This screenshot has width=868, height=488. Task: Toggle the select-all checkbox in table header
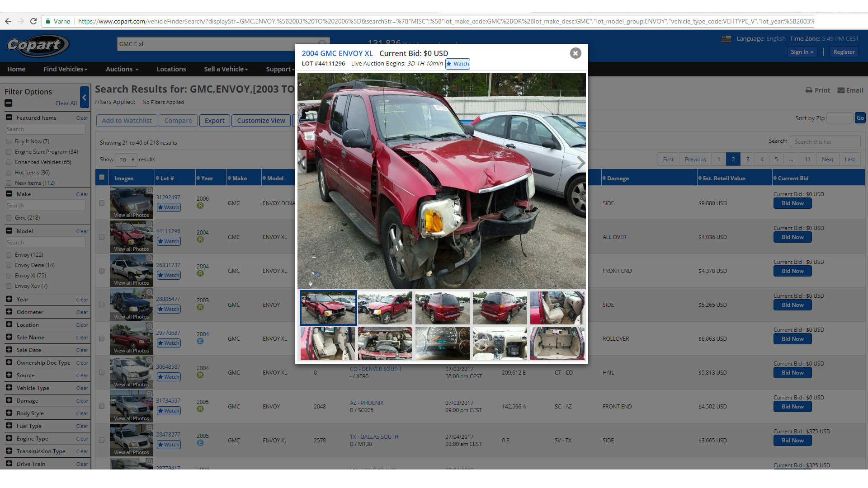tap(102, 178)
